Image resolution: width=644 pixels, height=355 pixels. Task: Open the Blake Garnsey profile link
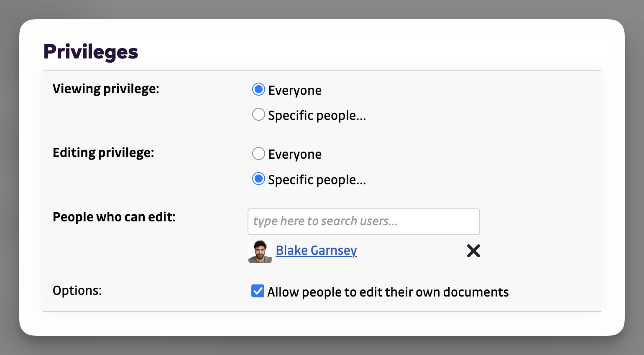[x=316, y=250]
